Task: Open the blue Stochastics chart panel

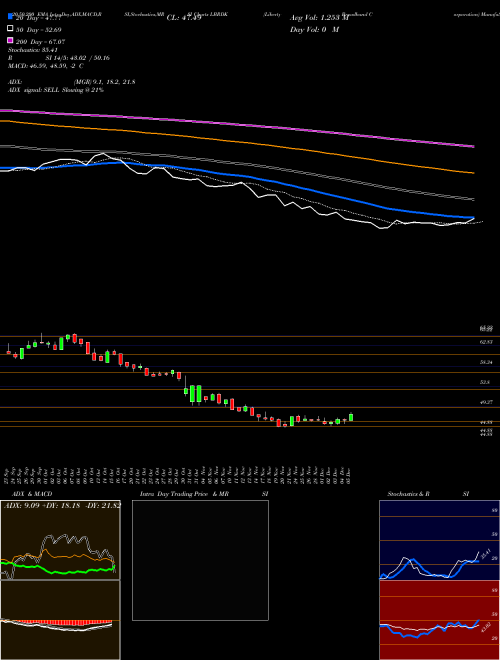Action: (439, 540)
